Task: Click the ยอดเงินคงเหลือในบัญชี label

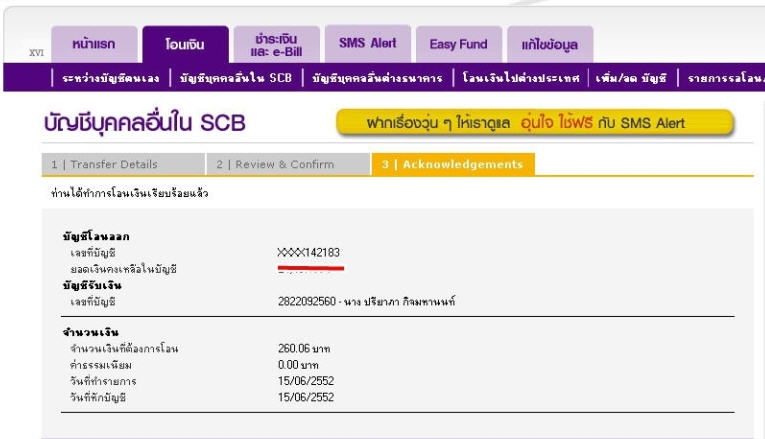Action: tap(123, 269)
